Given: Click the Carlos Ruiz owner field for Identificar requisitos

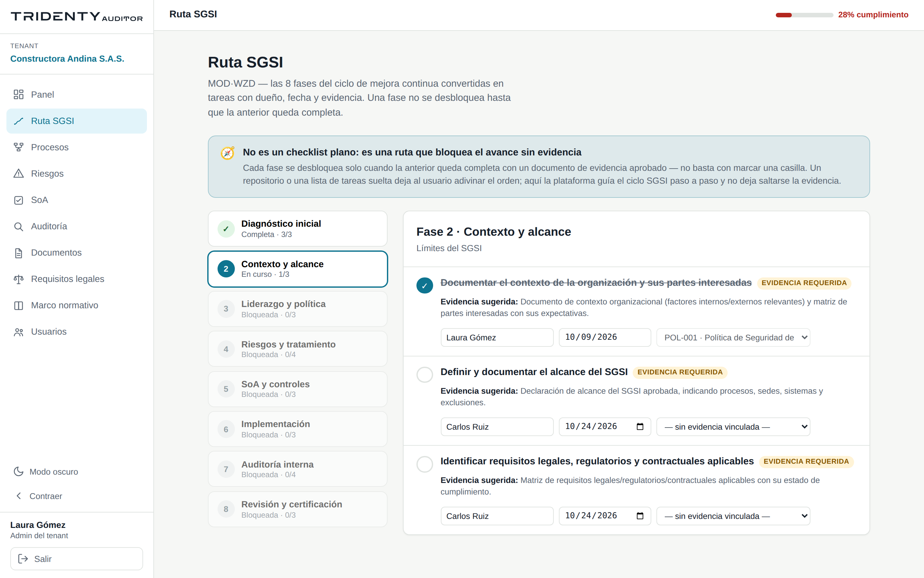Looking at the screenshot, I should point(497,516).
